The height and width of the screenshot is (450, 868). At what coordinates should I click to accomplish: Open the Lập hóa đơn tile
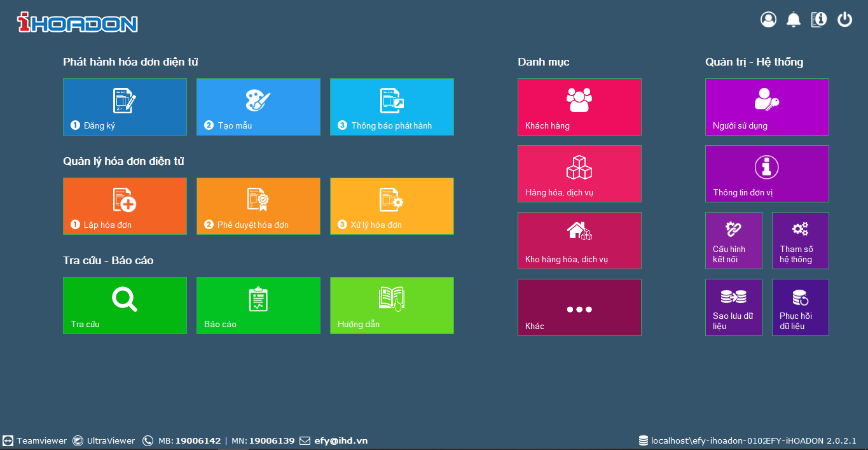click(x=125, y=206)
